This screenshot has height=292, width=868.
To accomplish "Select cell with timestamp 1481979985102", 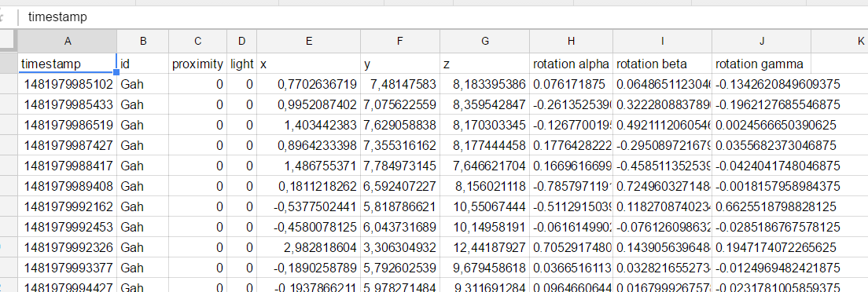I will pos(68,85).
